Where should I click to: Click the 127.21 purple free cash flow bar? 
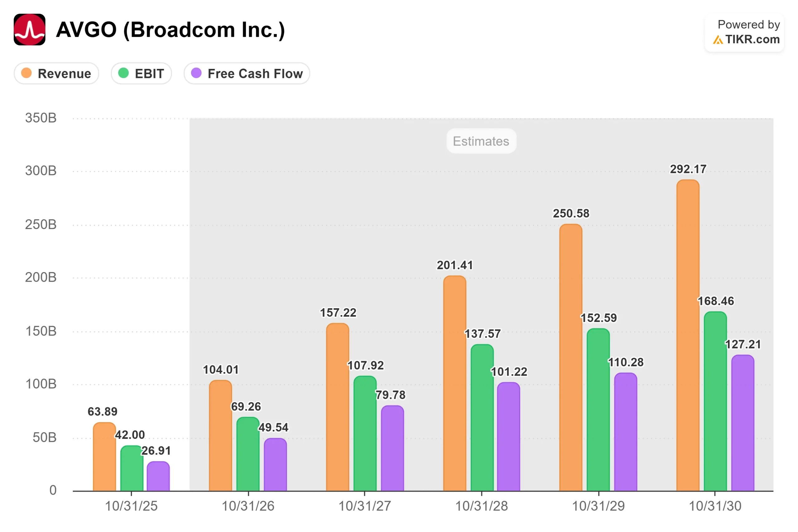tap(743, 423)
